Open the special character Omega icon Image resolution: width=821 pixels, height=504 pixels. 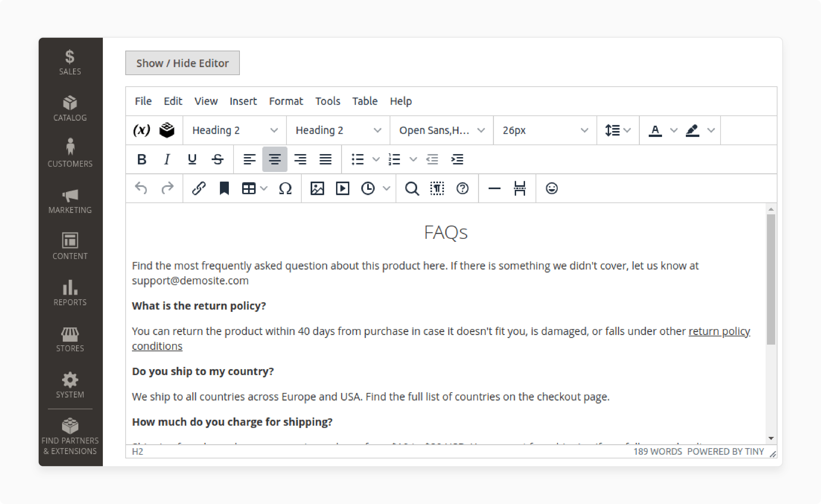click(285, 188)
